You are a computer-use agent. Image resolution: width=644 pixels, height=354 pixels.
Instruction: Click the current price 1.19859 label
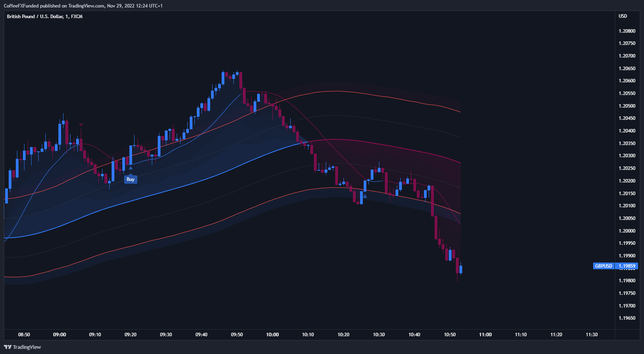(x=627, y=266)
